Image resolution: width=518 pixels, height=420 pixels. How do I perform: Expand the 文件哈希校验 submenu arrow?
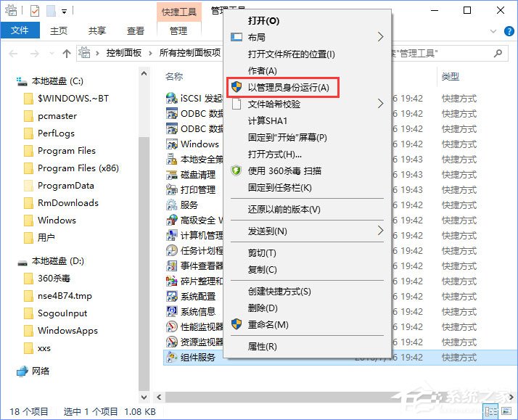(x=380, y=104)
